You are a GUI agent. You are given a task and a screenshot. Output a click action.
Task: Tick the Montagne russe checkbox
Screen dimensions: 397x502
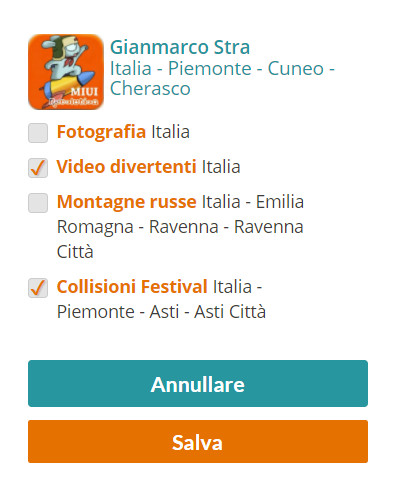coord(38,203)
